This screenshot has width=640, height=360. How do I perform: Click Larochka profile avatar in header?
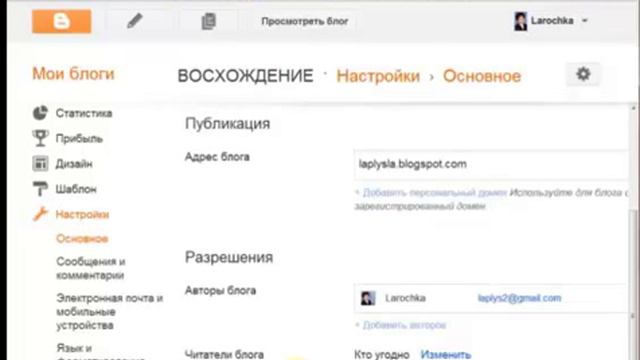520,21
